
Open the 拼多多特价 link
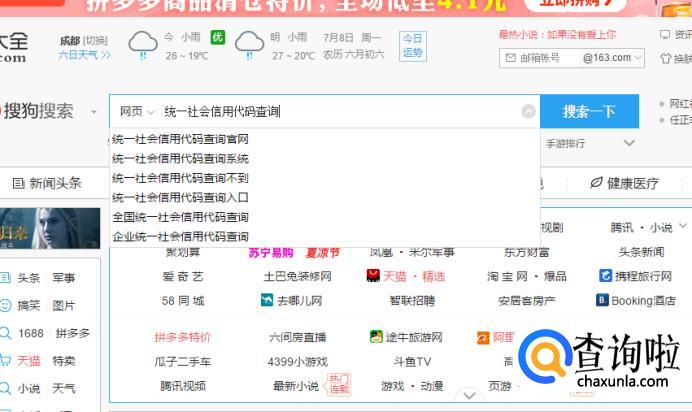tap(183, 337)
